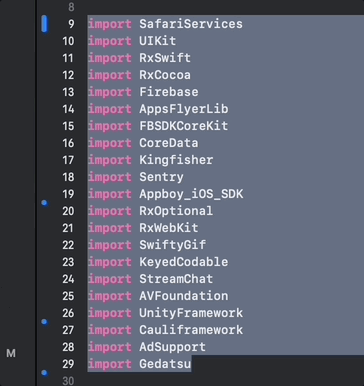The width and height of the screenshot is (364, 386).
Task: Click StreamChat on line 24
Action: [x=176, y=279]
